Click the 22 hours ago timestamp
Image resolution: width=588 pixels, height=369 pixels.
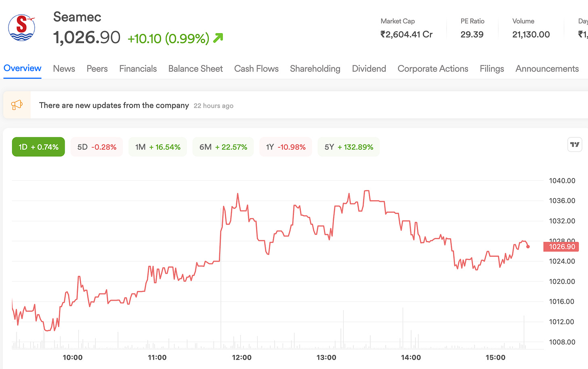click(214, 106)
